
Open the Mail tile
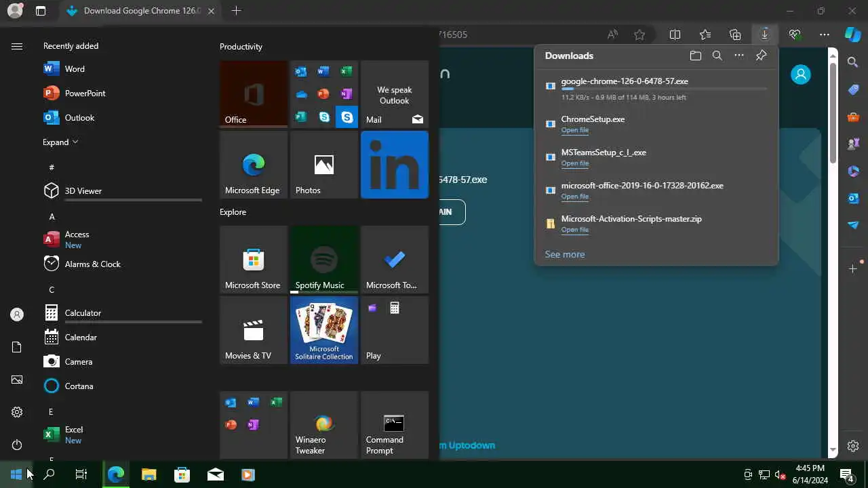395,94
